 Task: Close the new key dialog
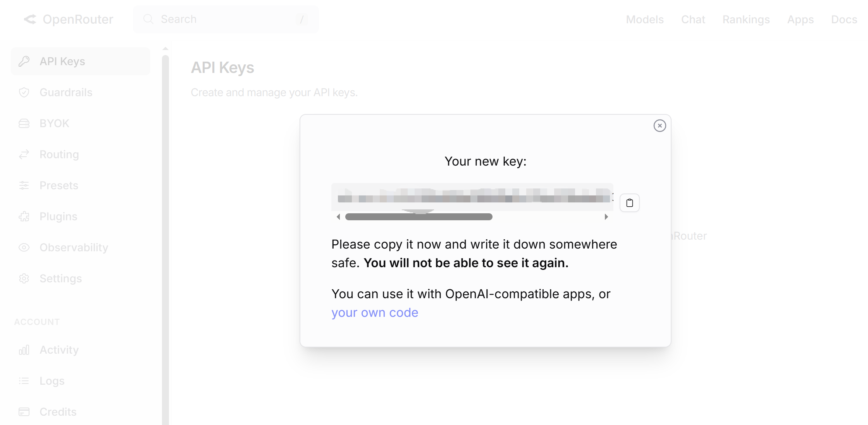tap(660, 126)
